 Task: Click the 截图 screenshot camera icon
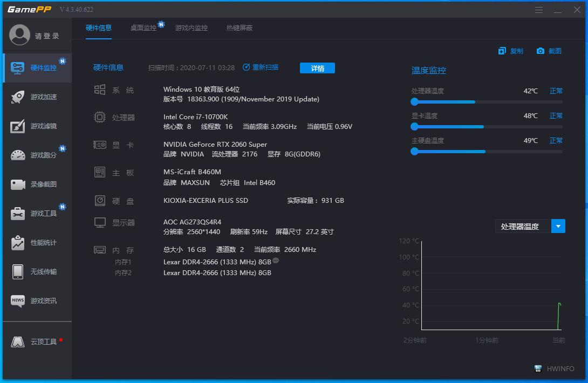541,51
